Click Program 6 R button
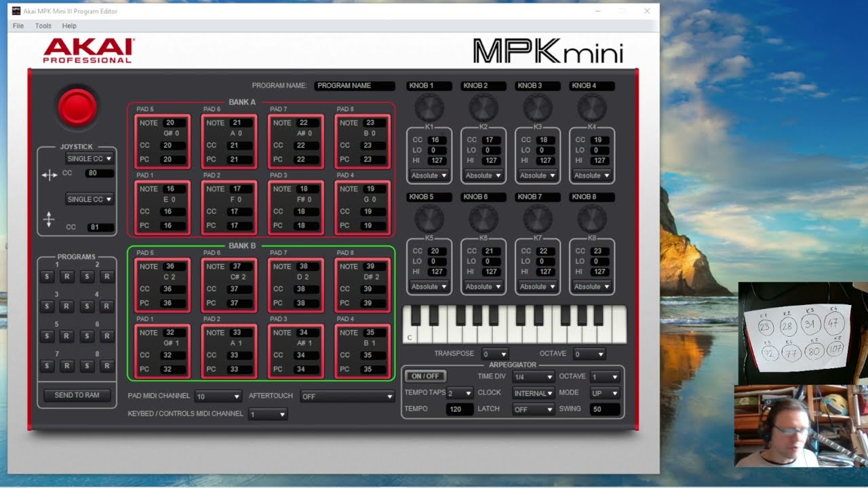The image size is (868, 488). coord(106,336)
